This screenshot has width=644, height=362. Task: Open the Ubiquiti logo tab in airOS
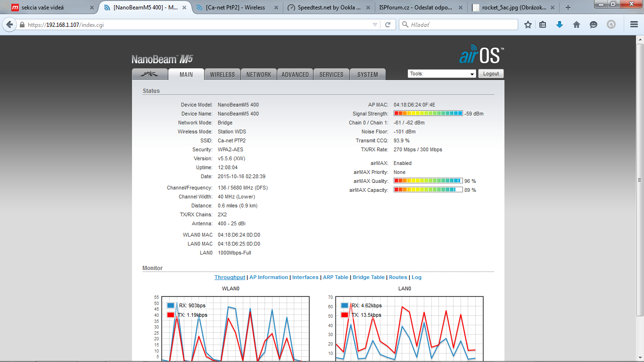click(150, 74)
